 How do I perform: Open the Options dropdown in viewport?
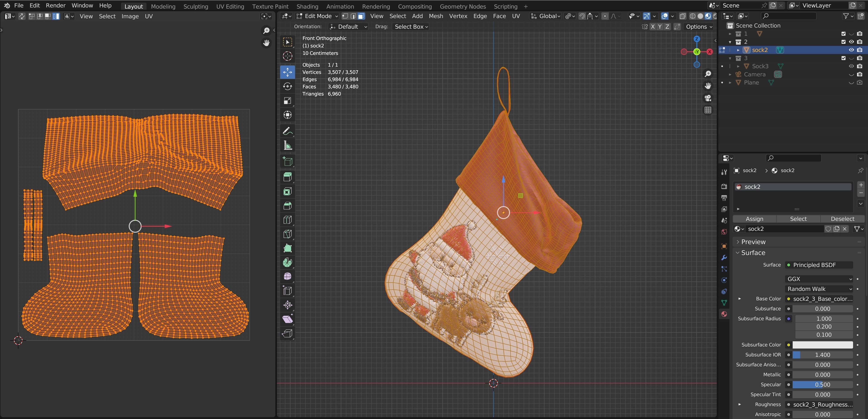pyautogui.click(x=699, y=27)
